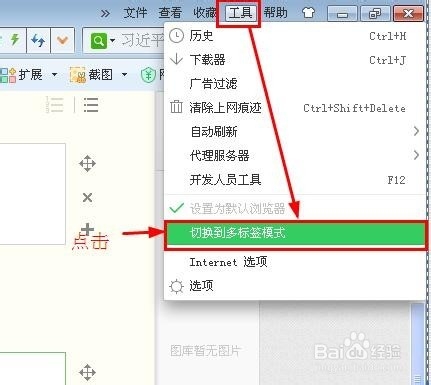Restore the browser window

pyautogui.click(x=375, y=14)
